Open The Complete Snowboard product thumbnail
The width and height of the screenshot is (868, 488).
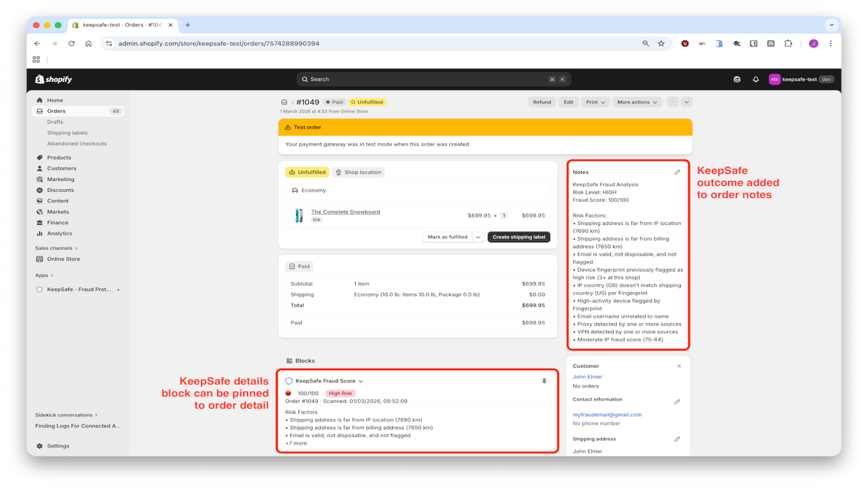tap(298, 216)
